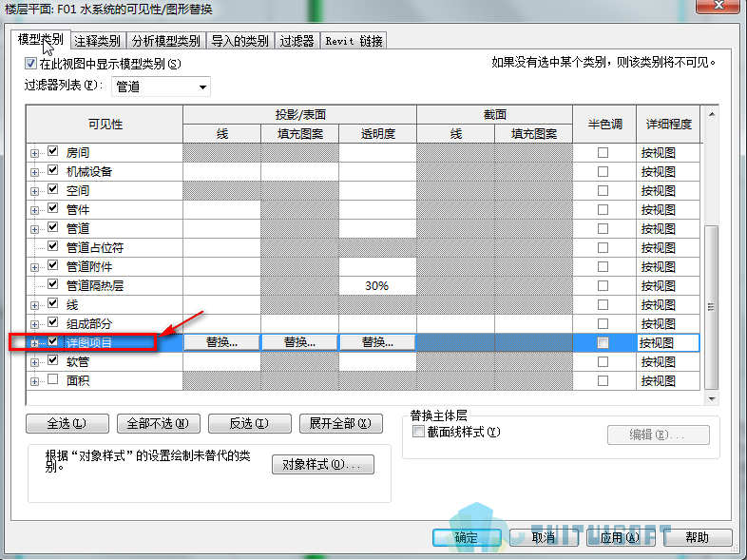Open the Revit 链接 tab

(354, 41)
